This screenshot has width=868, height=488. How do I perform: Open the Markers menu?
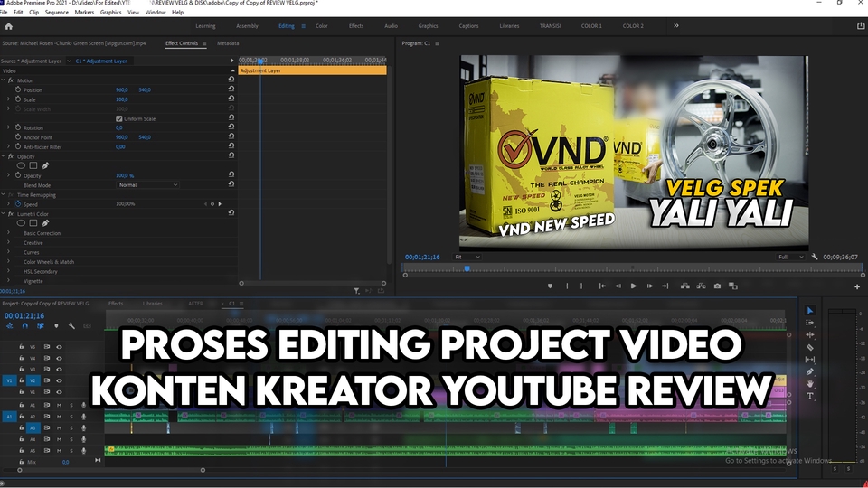tap(84, 12)
